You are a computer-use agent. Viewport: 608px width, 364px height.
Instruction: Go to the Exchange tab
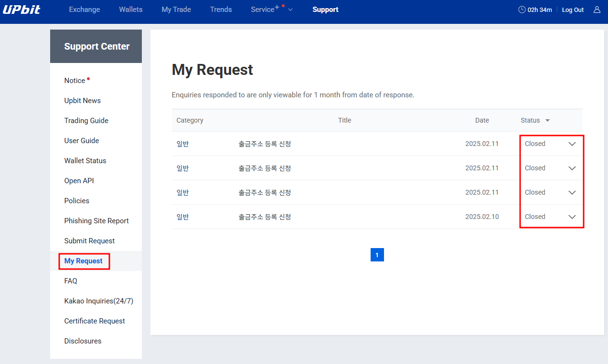tap(85, 10)
